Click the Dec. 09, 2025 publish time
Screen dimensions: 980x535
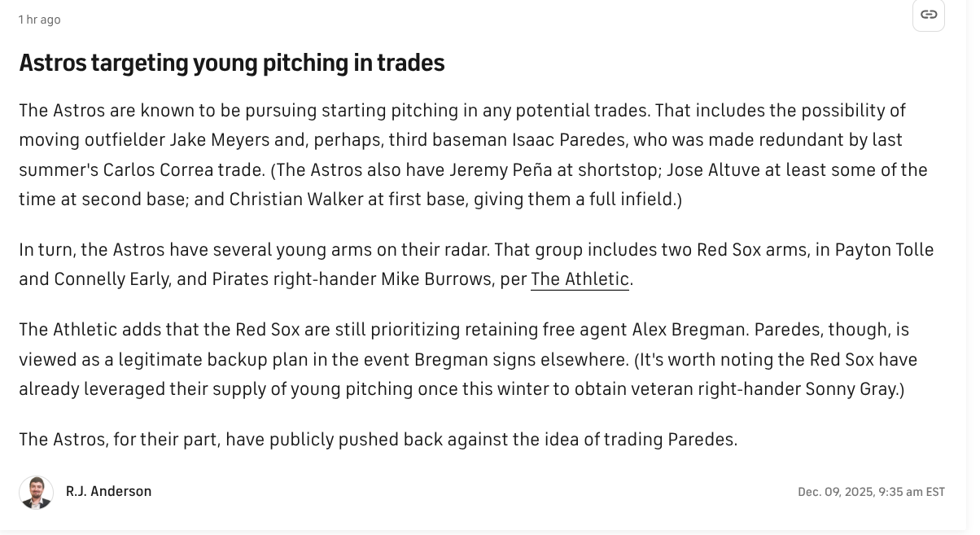coord(871,492)
